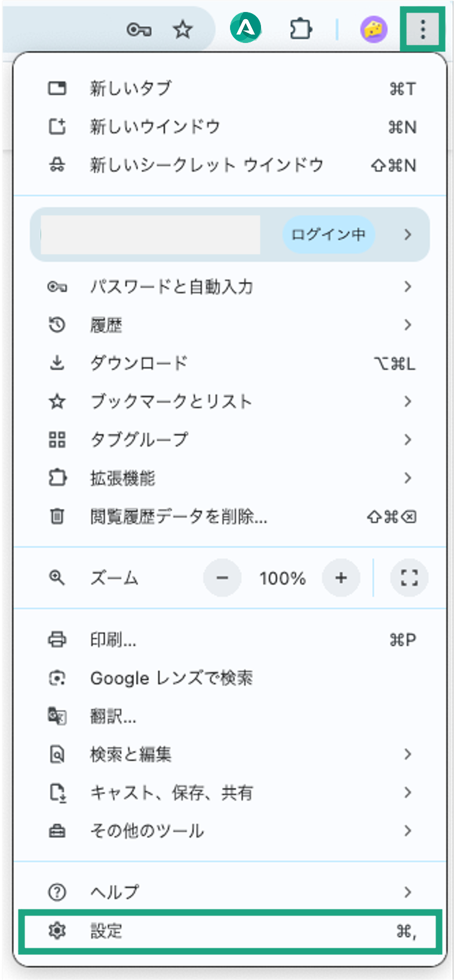Expand the その他のツール submenu
454x980 pixels.
pos(230,831)
